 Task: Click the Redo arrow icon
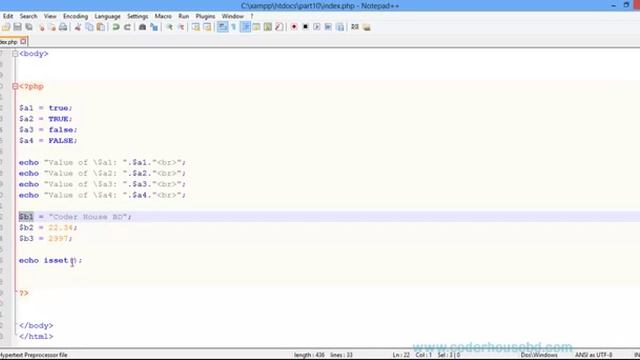127,27
